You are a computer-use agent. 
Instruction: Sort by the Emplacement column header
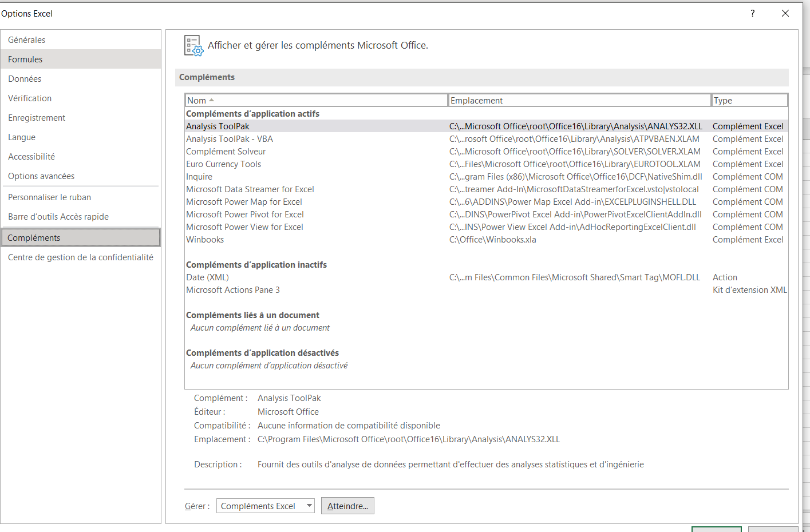tap(579, 101)
